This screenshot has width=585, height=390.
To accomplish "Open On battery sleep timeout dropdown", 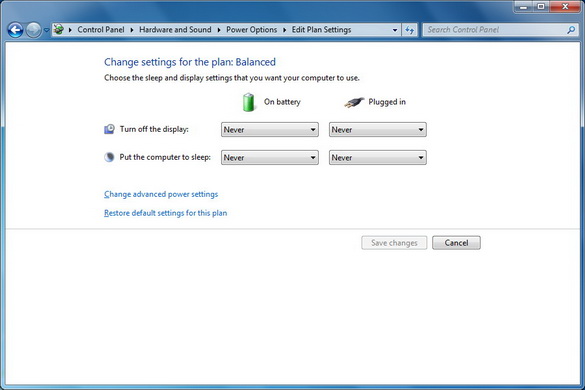I will coord(270,157).
